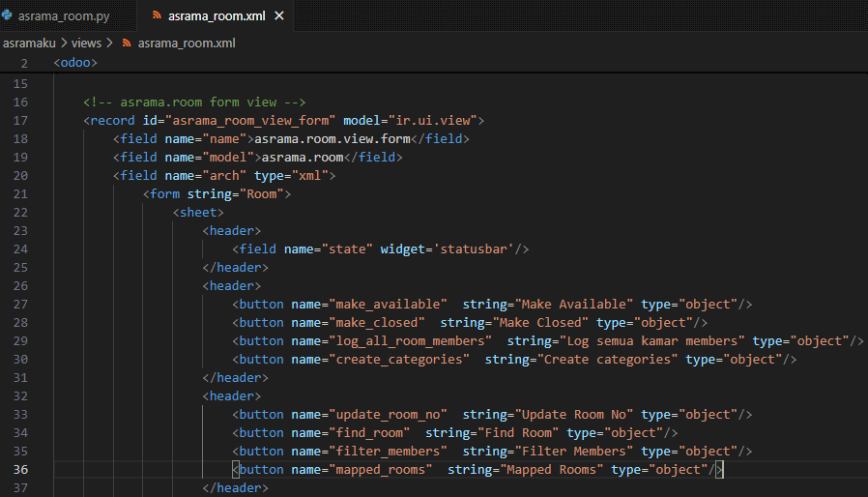Click the 'statusbar' widget value

(474, 248)
